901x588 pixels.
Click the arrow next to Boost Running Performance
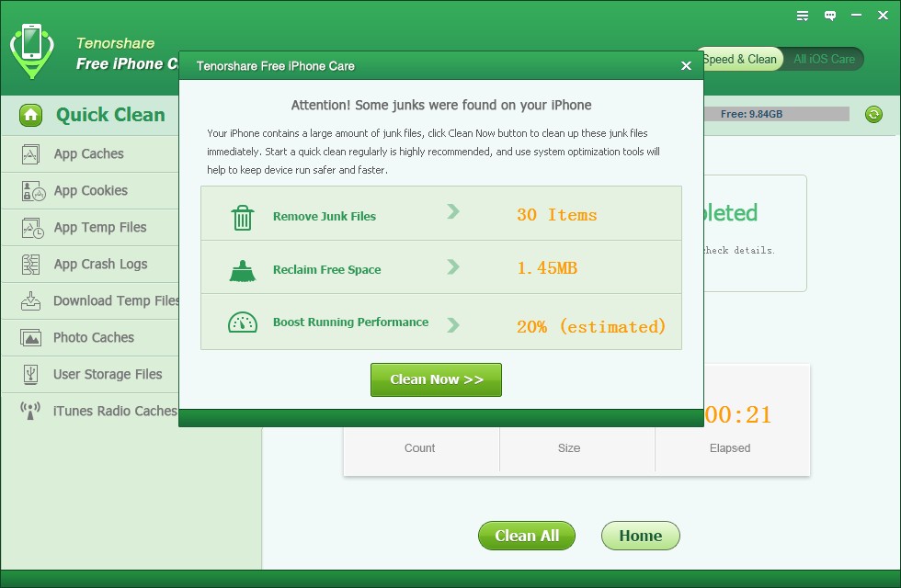(453, 325)
